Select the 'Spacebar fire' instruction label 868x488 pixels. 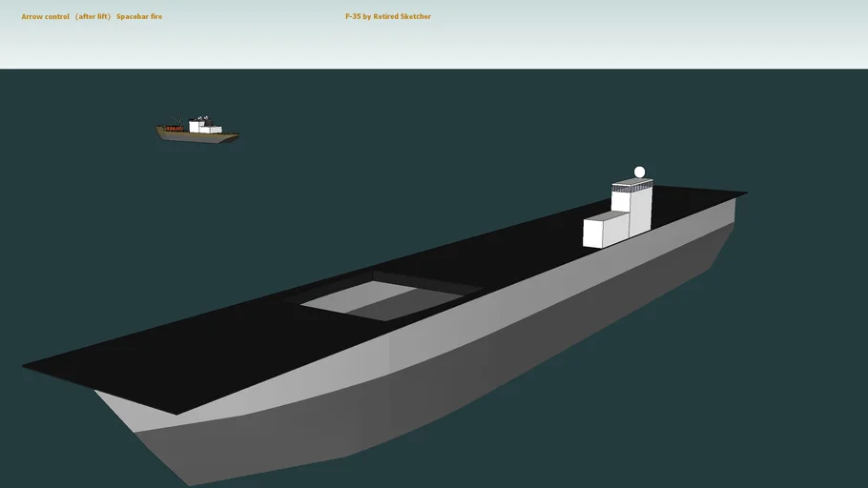(139, 17)
